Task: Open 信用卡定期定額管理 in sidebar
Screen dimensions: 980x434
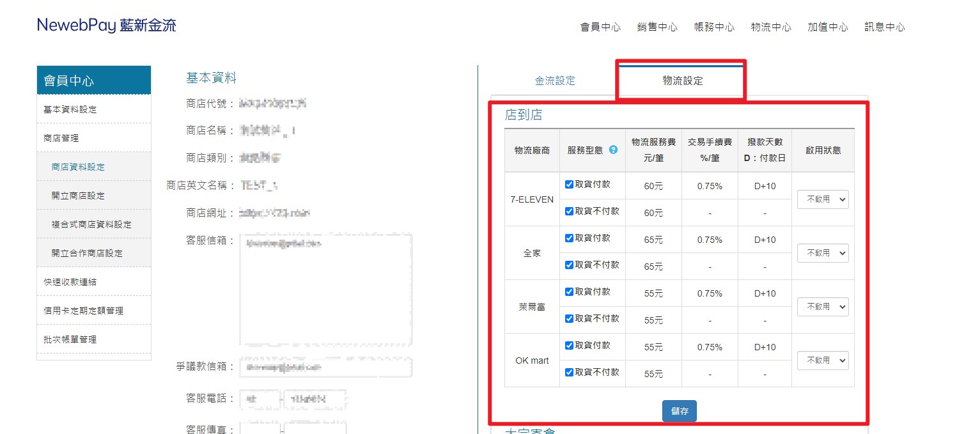Action: (x=94, y=311)
